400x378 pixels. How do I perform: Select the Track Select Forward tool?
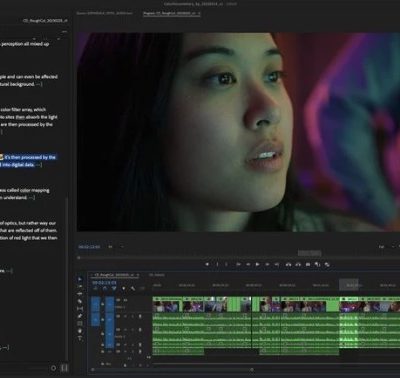[x=80, y=287]
